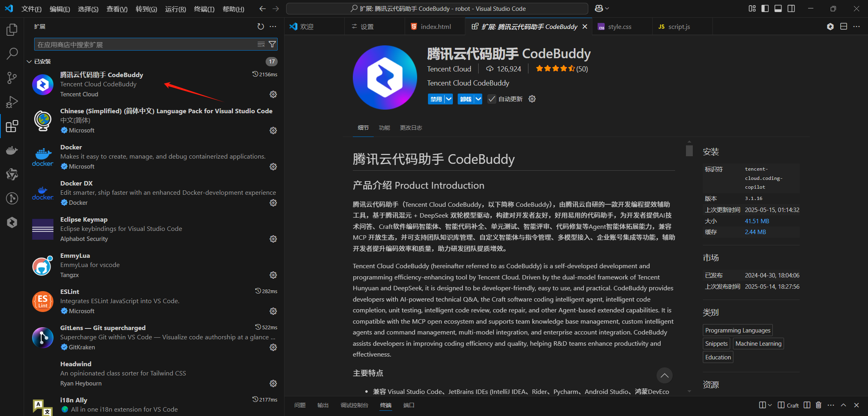Switch to the 输出 panel tab
The height and width of the screenshot is (416, 868).
323,405
